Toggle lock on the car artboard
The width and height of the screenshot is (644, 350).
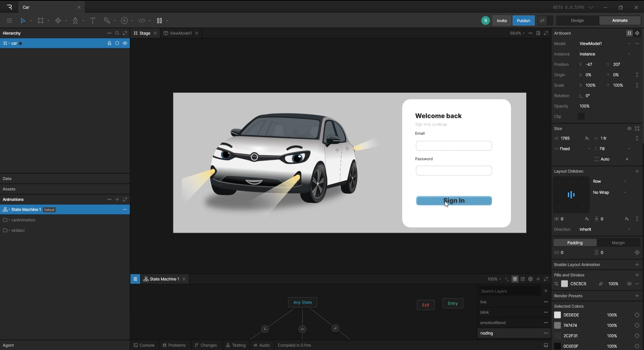click(109, 43)
